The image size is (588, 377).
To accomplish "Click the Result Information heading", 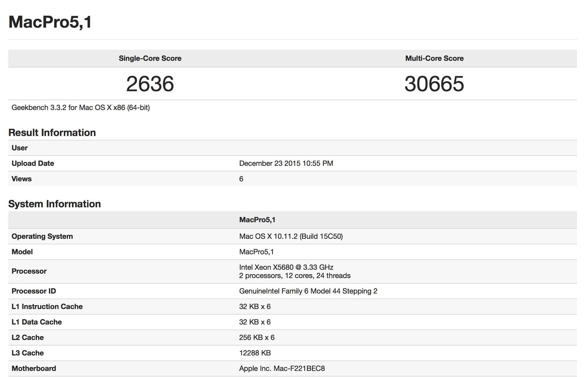I will pos(52,133).
